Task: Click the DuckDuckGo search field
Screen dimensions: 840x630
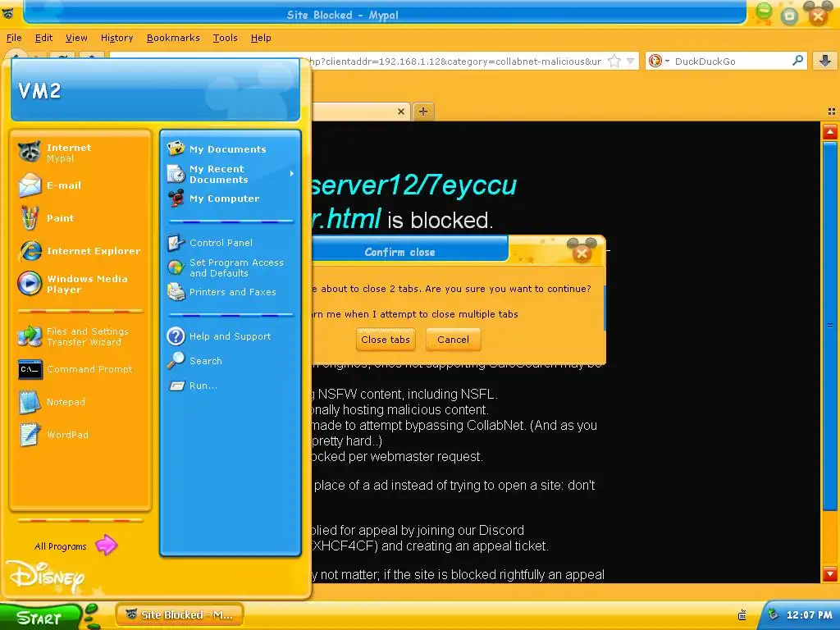Action: 730,61
